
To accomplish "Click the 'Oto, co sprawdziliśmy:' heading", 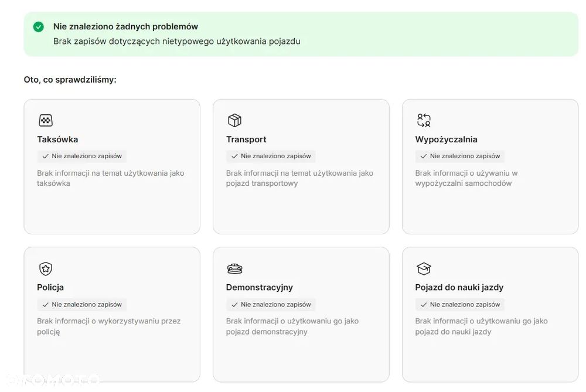I will click(70, 80).
